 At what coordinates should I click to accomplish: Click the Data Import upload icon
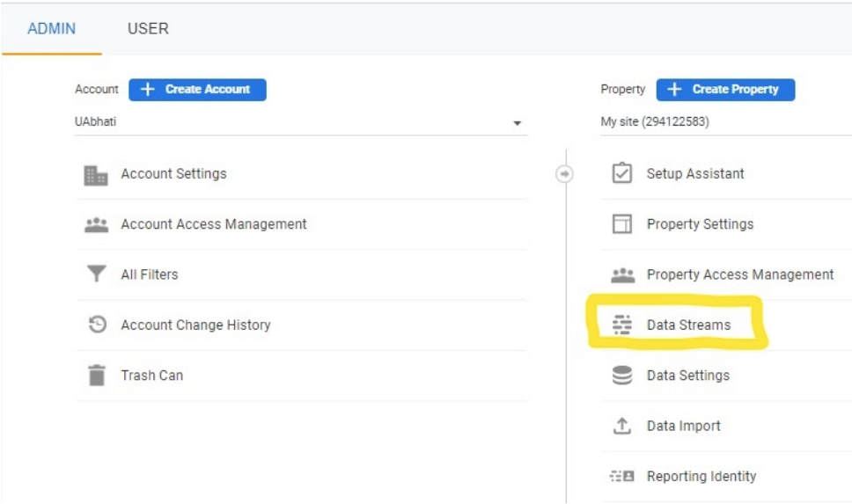click(622, 426)
